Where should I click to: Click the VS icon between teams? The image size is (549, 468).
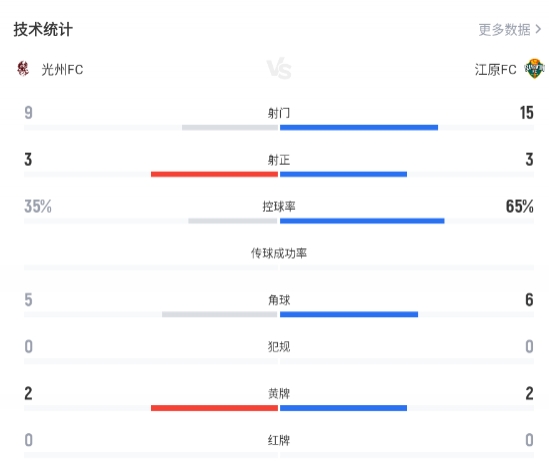(279, 69)
